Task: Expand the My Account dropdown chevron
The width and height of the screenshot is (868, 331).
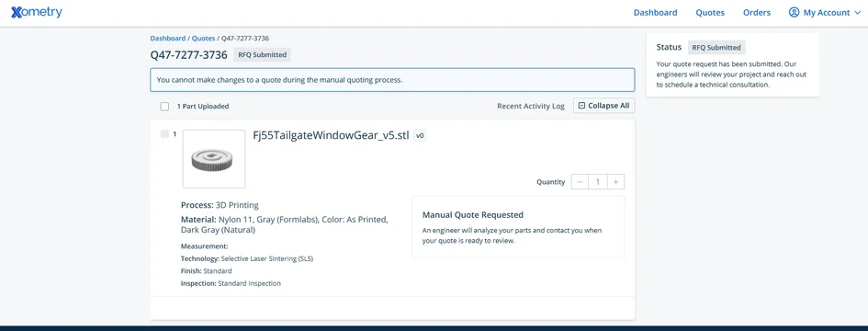Action: 858,13
